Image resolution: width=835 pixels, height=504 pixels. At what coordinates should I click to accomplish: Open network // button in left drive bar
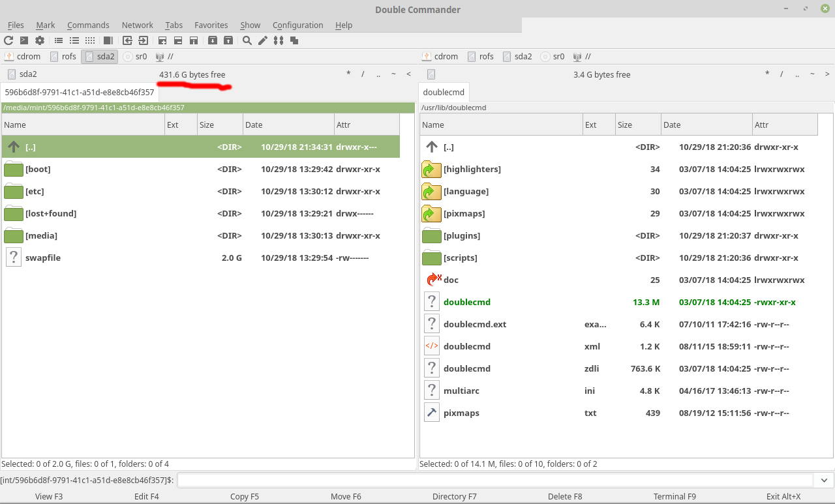(164, 57)
